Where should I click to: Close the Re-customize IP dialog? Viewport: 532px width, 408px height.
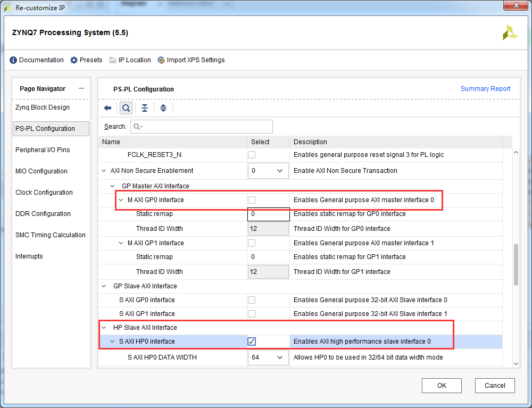[516, 5]
